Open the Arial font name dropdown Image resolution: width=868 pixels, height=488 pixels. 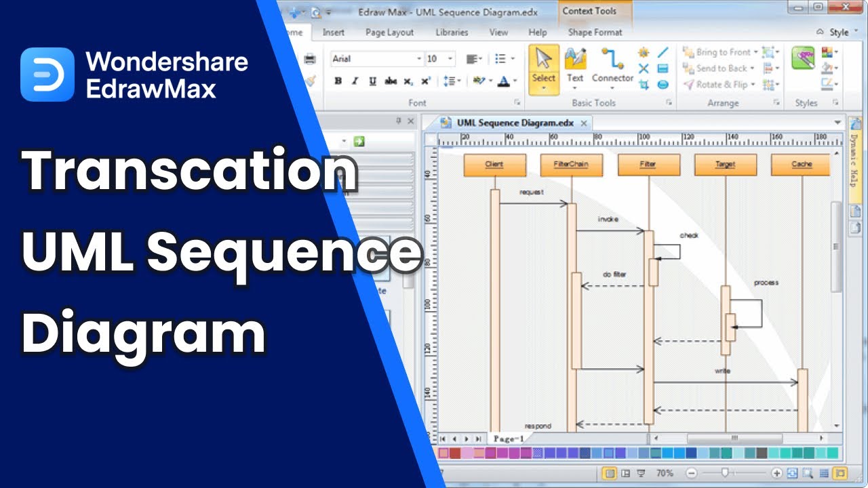tap(419, 59)
